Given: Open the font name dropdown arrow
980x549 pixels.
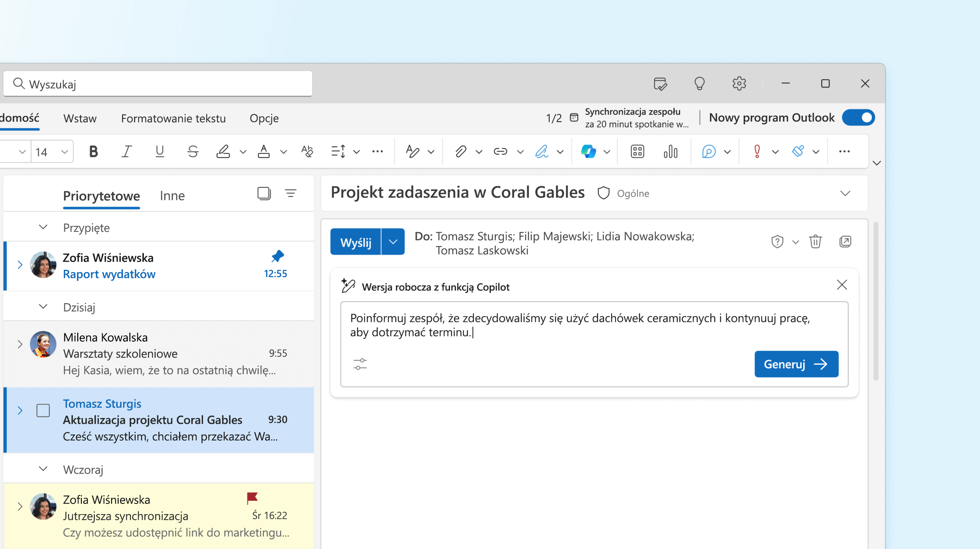Looking at the screenshot, I should click(22, 152).
